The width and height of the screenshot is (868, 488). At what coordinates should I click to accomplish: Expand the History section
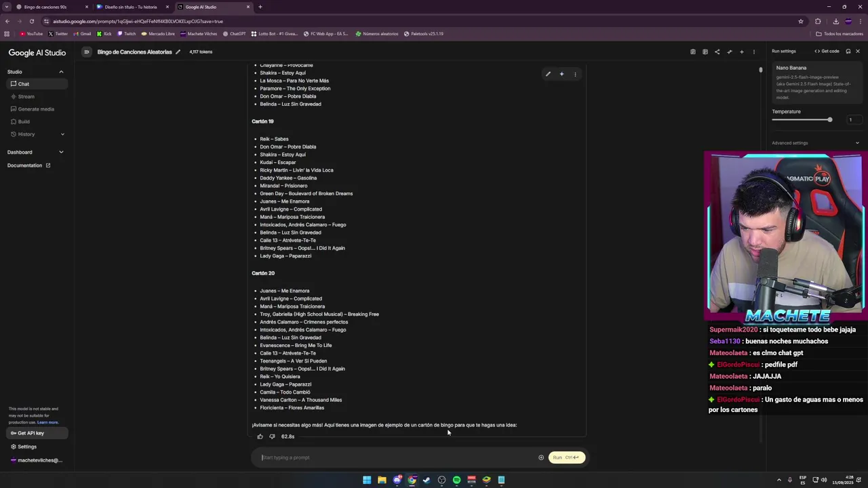(62, 134)
